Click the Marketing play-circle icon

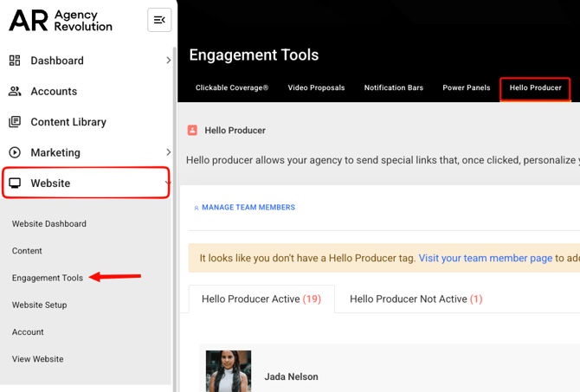coord(15,152)
